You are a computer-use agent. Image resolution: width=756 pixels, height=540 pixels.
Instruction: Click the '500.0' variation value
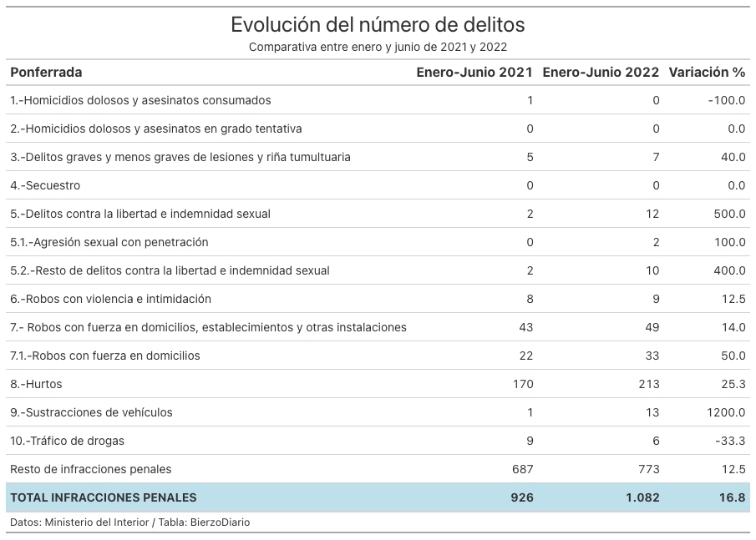coord(729,214)
